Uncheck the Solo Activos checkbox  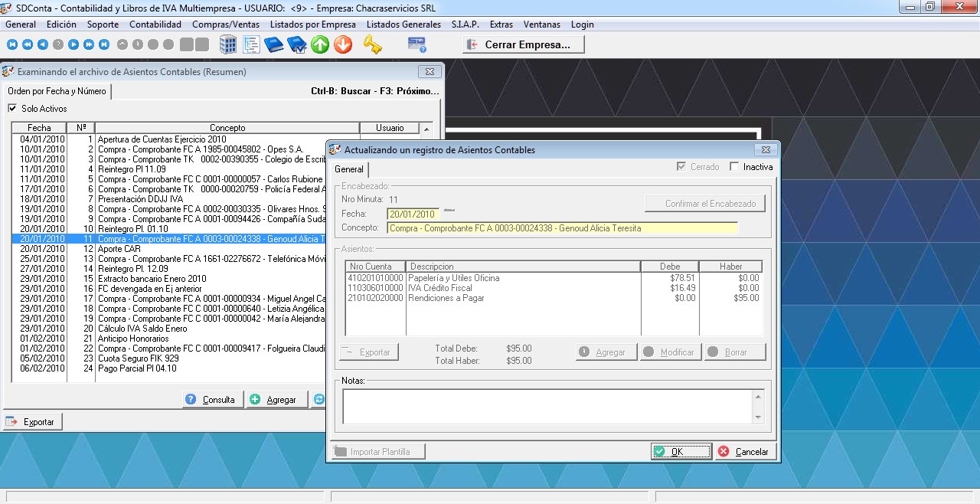tap(12, 109)
